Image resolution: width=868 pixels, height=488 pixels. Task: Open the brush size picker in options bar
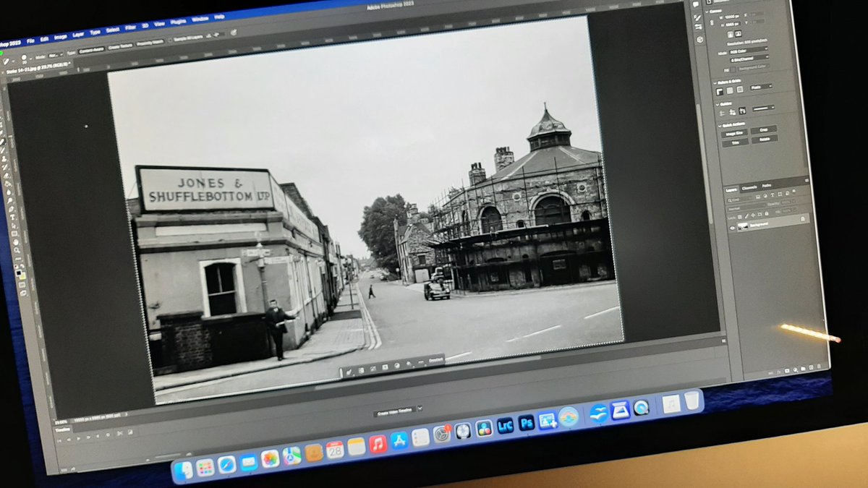point(26,58)
